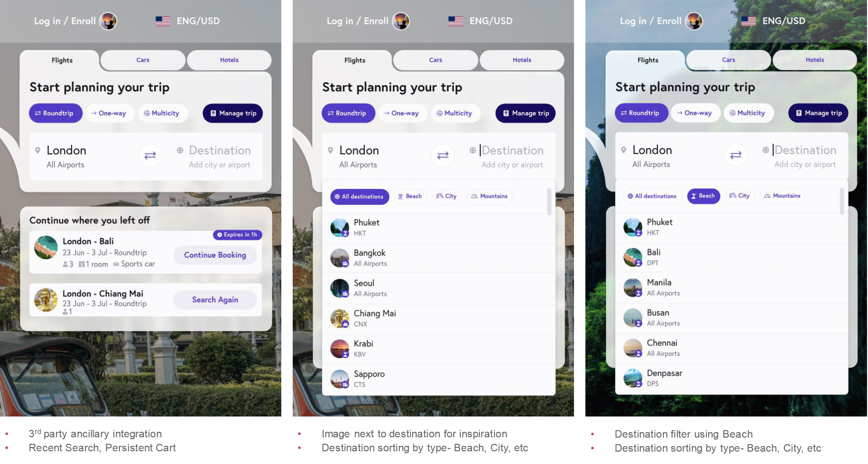
Task: Click the Continue Booking button
Action: 215,255
